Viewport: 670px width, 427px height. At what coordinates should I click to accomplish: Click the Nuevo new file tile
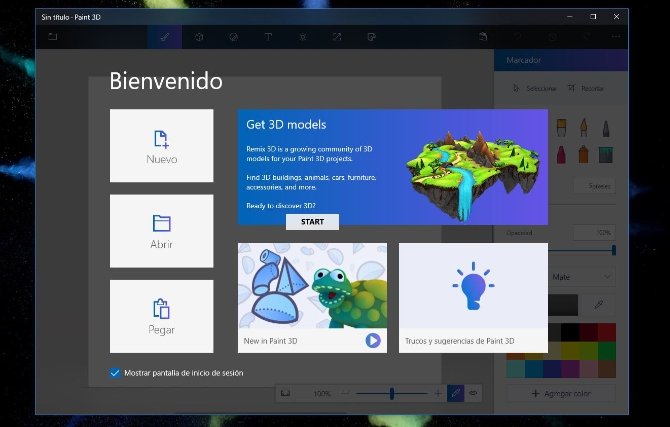162,145
